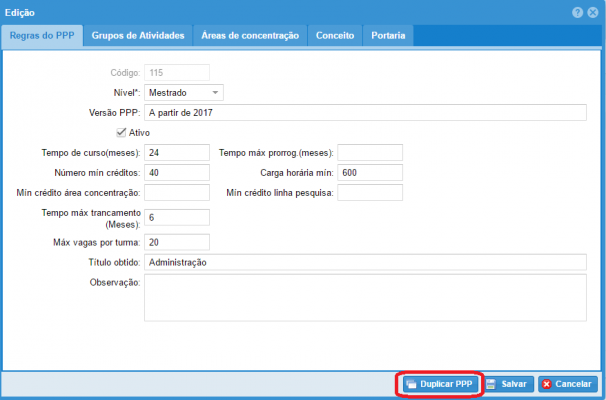
Task: Open the Áreas de concentração tab
Action: pos(250,35)
